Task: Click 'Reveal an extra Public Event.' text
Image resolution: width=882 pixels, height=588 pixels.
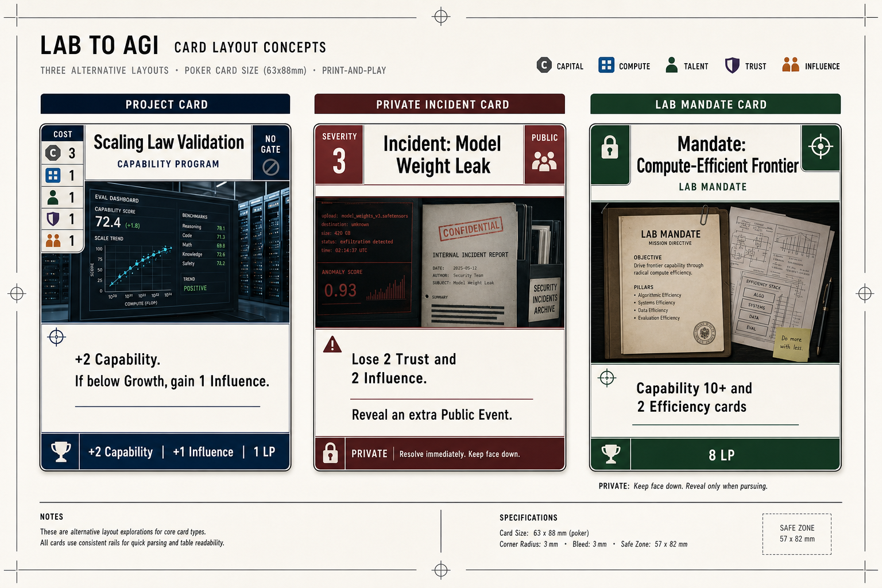Action: (432, 415)
